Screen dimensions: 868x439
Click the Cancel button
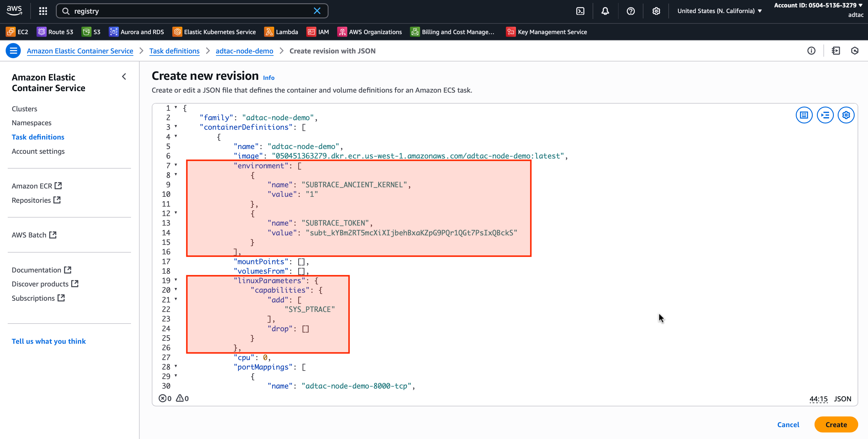(x=788, y=424)
